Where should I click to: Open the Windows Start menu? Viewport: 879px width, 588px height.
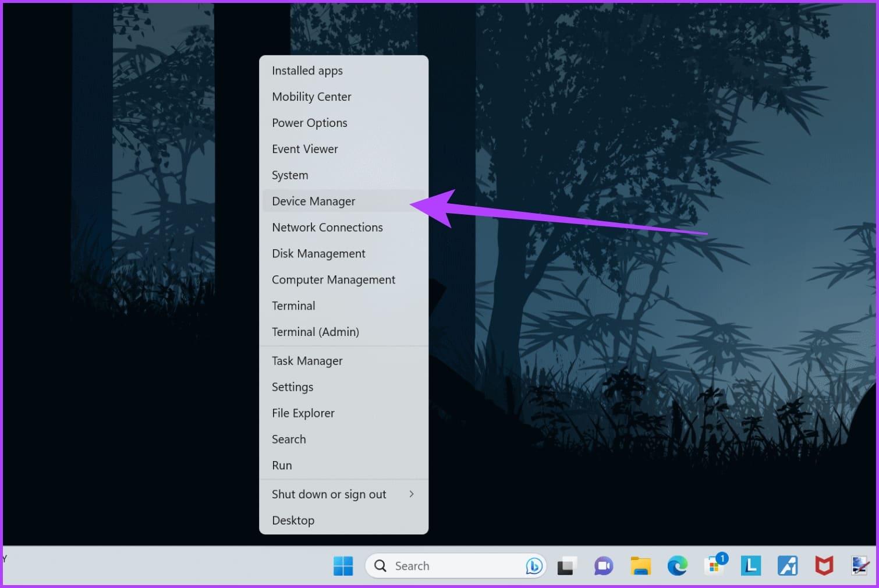tap(343, 565)
